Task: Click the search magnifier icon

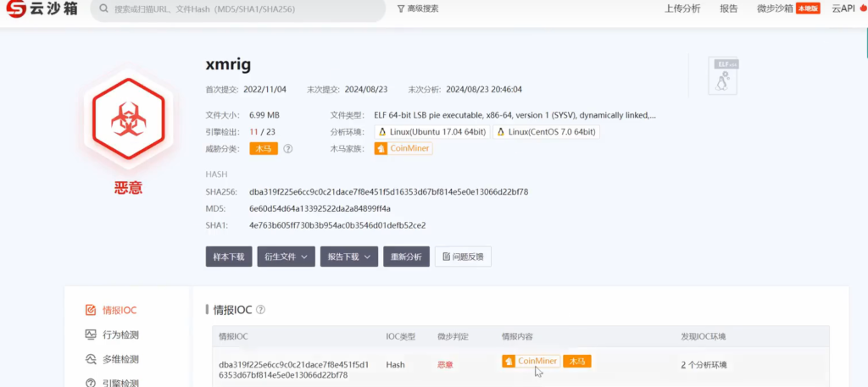Action: (x=103, y=8)
